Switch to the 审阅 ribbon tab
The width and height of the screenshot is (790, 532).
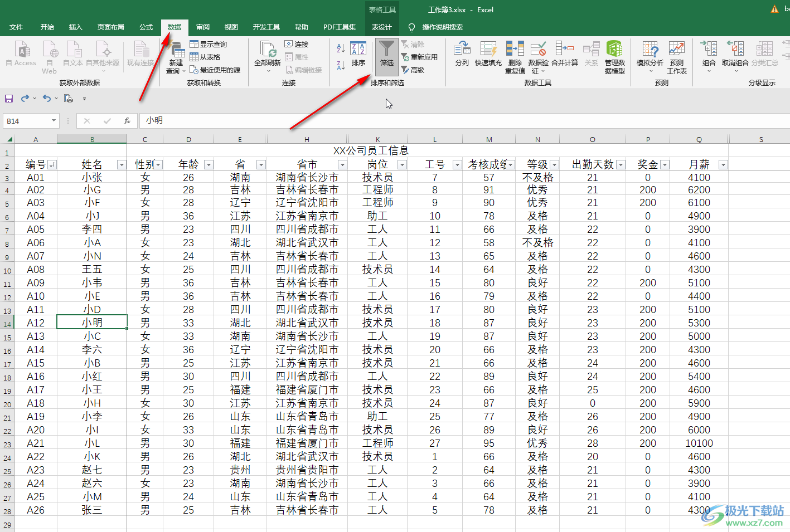(203, 27)
